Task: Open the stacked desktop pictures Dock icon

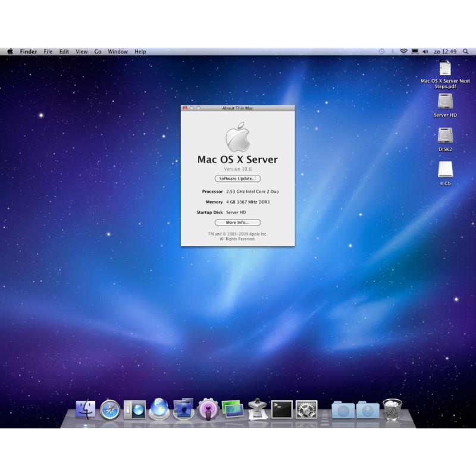Action: click(x=233, y=409)
